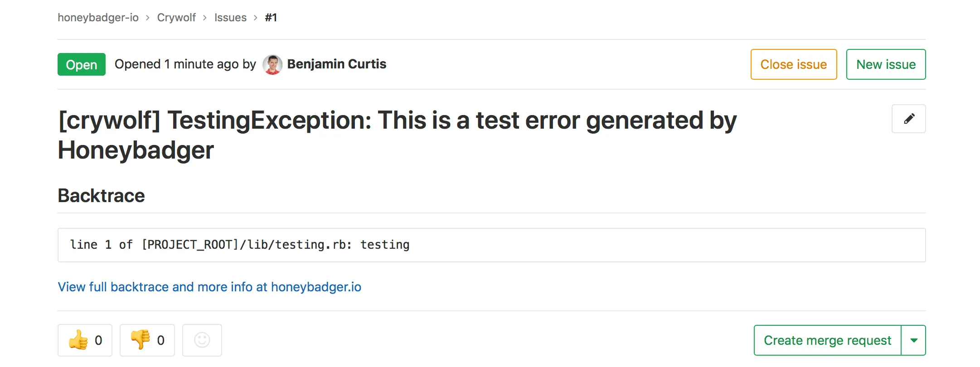Expand the breadcrumb chevron after Issues
980x367 pixels.
256,18
